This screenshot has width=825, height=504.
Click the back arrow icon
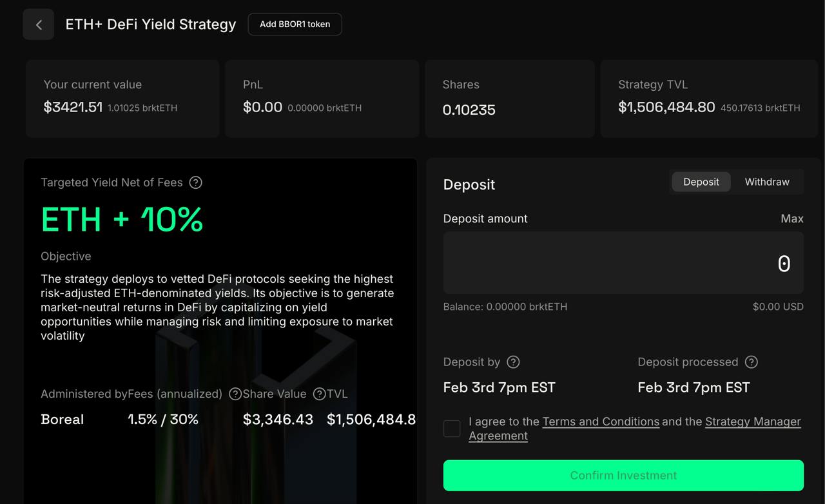tap(39, 24)
